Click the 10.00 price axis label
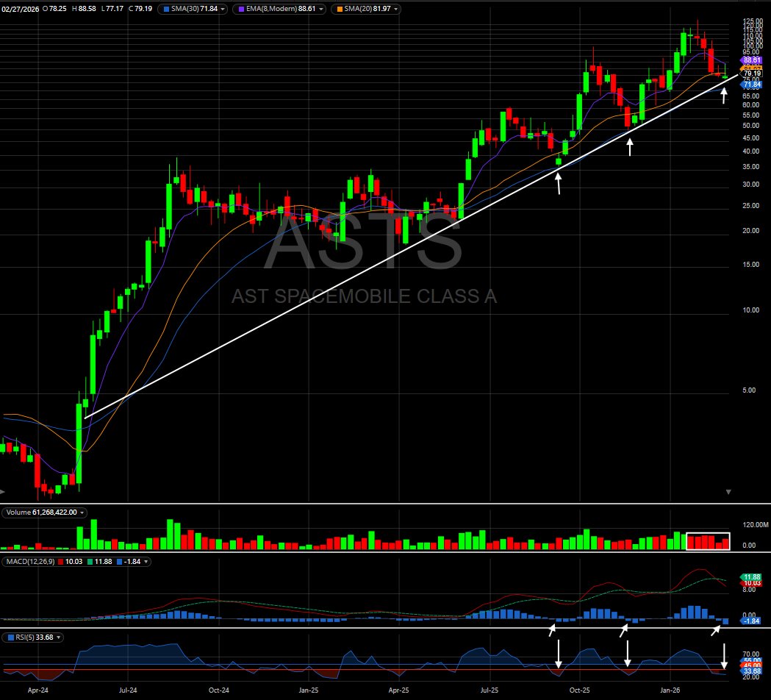This screenshot has width=771, height=700. pyautogui.click(x=750, y=310)
